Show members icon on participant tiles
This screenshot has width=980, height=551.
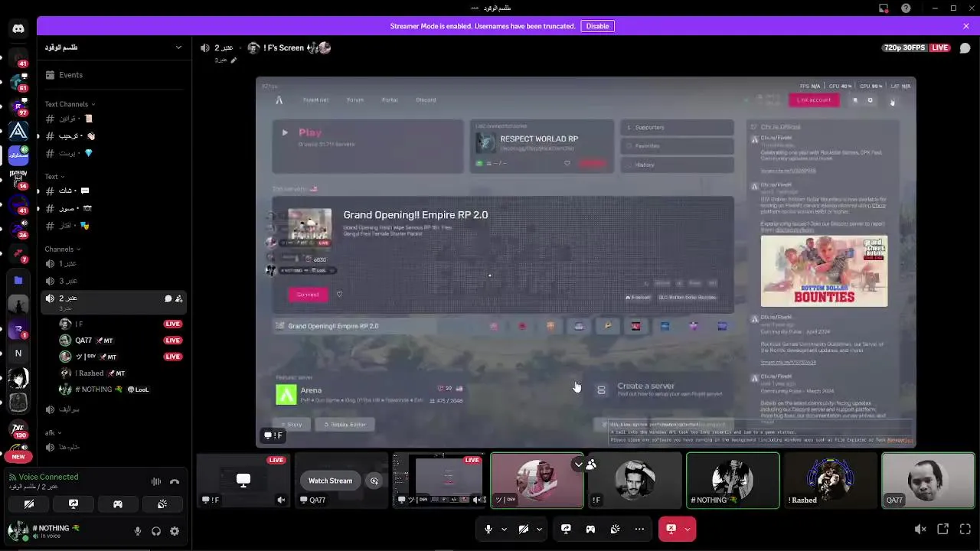pyautogui.click(x=591, y=465)
